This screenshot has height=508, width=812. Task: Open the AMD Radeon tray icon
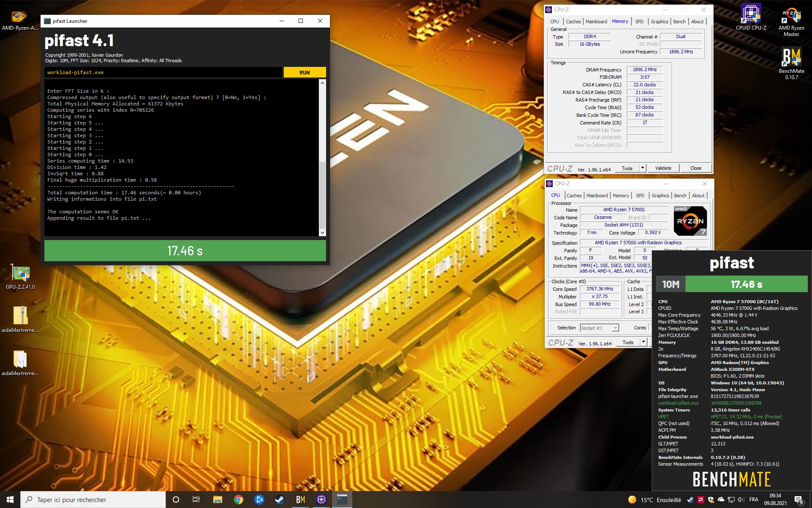701,500
